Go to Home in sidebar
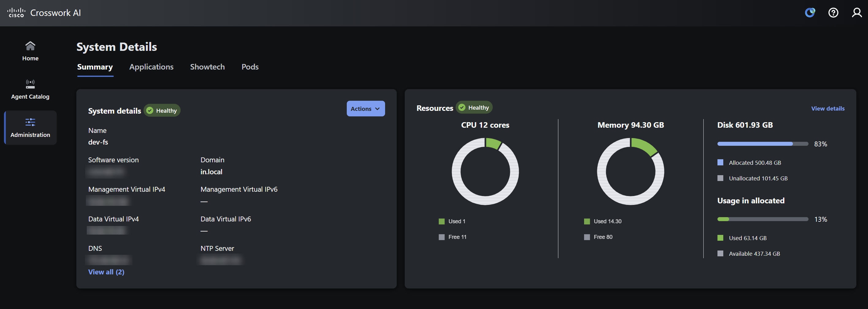 pos(30,51)
